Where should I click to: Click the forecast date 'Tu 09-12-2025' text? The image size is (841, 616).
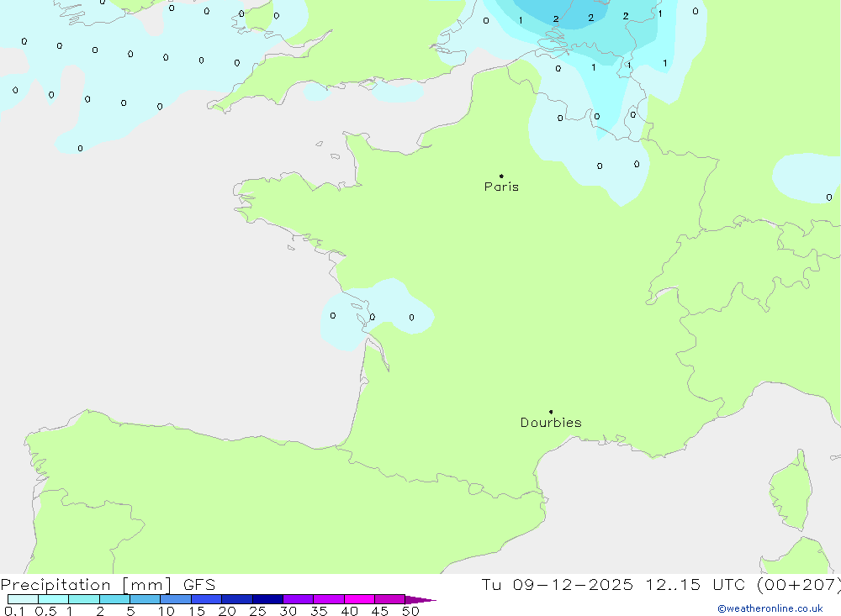pos(557,584)
